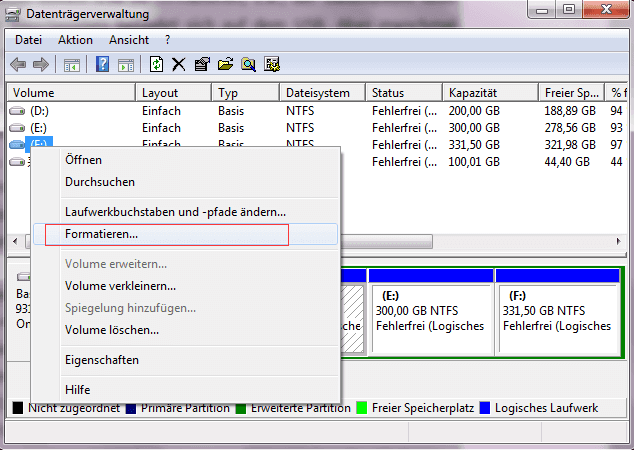Click the Open folder toolbar icon
Screen dimensions: 634x450
point(225,64)
